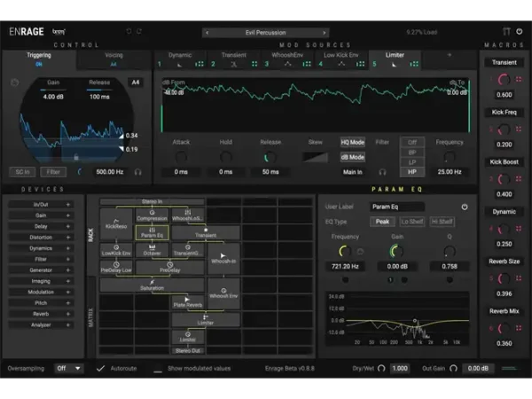Click the User Label field Param Eq

tap(397, 207)
